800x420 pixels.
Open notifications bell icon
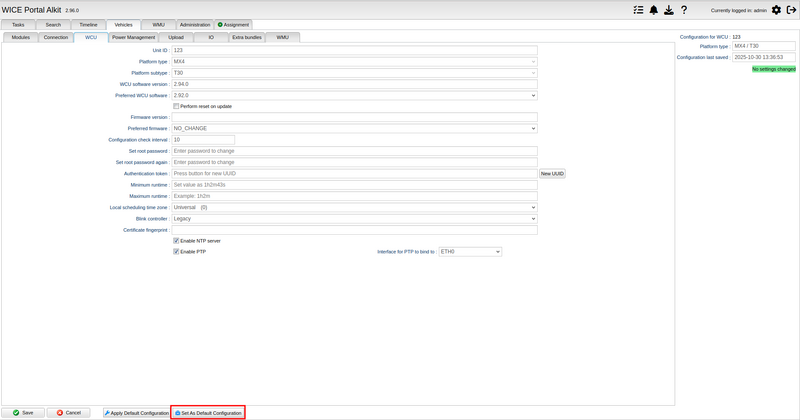pyautogui.click(x=654, y=10)
